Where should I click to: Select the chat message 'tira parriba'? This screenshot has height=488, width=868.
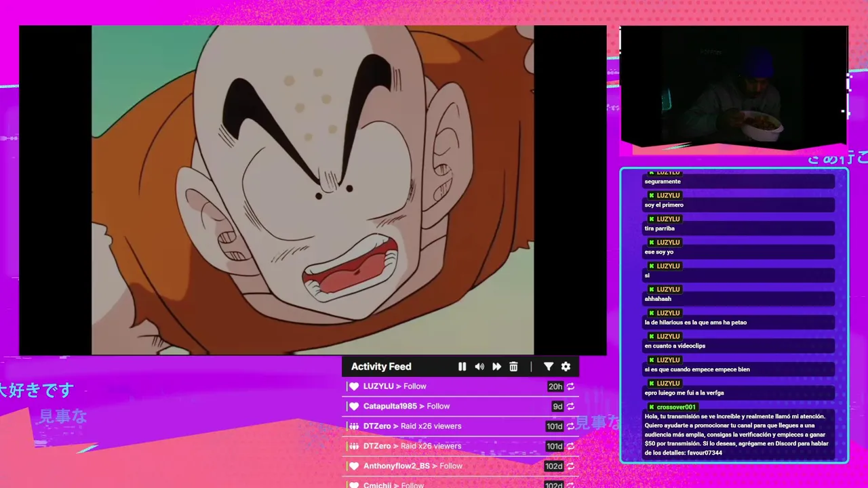[x=659, y=228]
